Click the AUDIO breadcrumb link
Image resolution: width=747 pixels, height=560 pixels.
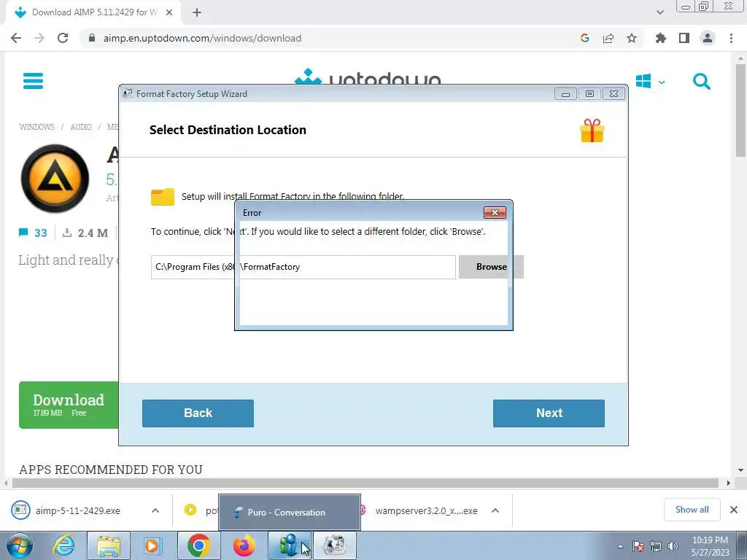(81, 127)
